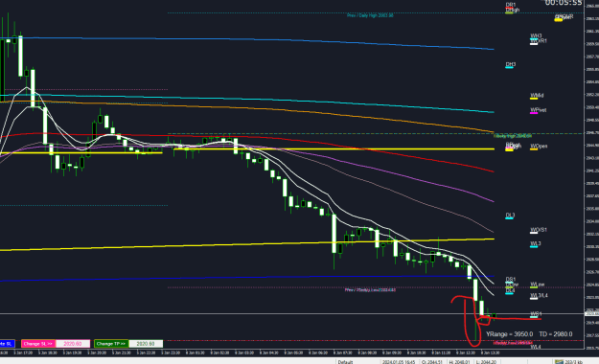The height and width of the screenshot is (364, 599).
Task: Select the WMid weekly level label
Action: (537, 96)
